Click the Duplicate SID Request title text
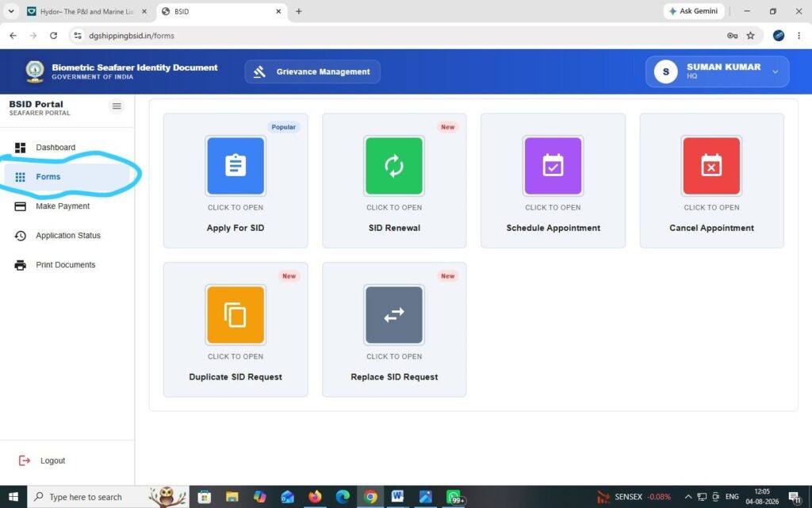 (236, 377)
